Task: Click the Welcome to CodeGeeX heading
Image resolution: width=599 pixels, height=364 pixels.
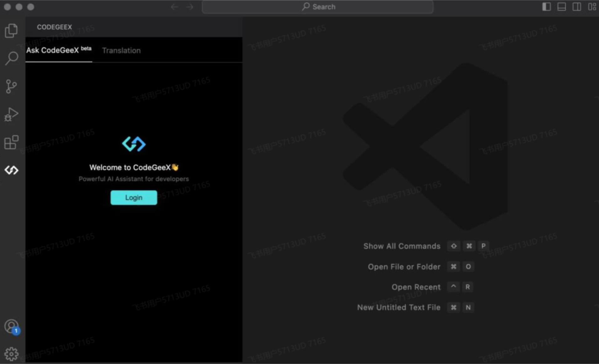Action: tap(134, 168)
